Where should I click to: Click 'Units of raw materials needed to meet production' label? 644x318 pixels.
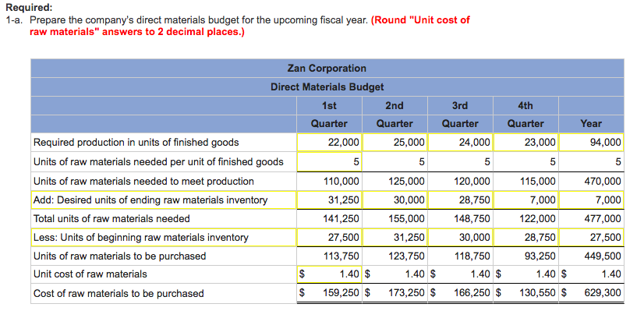click(143, 181)
